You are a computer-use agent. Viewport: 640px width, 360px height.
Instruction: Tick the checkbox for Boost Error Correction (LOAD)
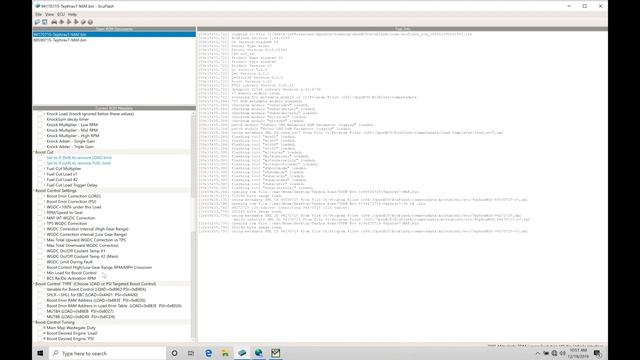(x=40, y=196)
